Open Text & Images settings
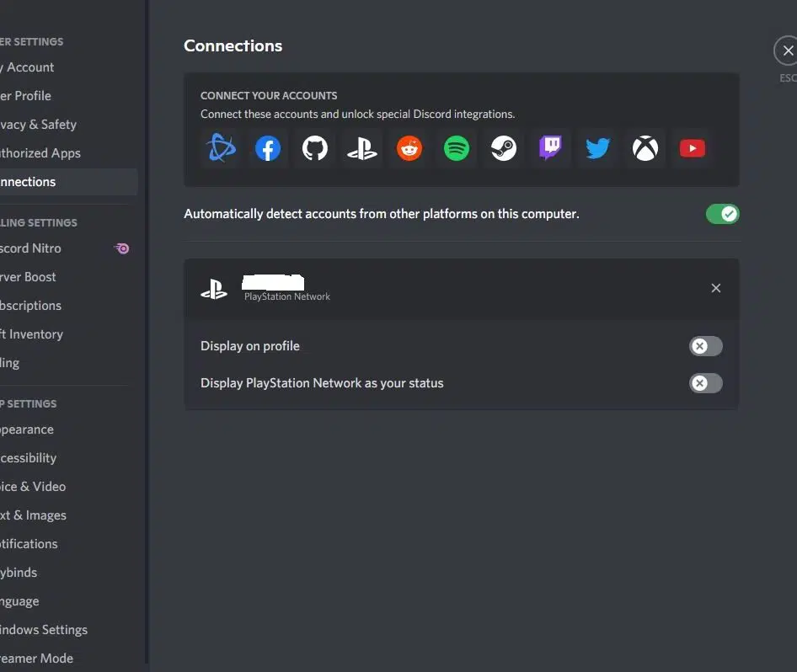Screen dimensions: 797x672 pos(67,515)
